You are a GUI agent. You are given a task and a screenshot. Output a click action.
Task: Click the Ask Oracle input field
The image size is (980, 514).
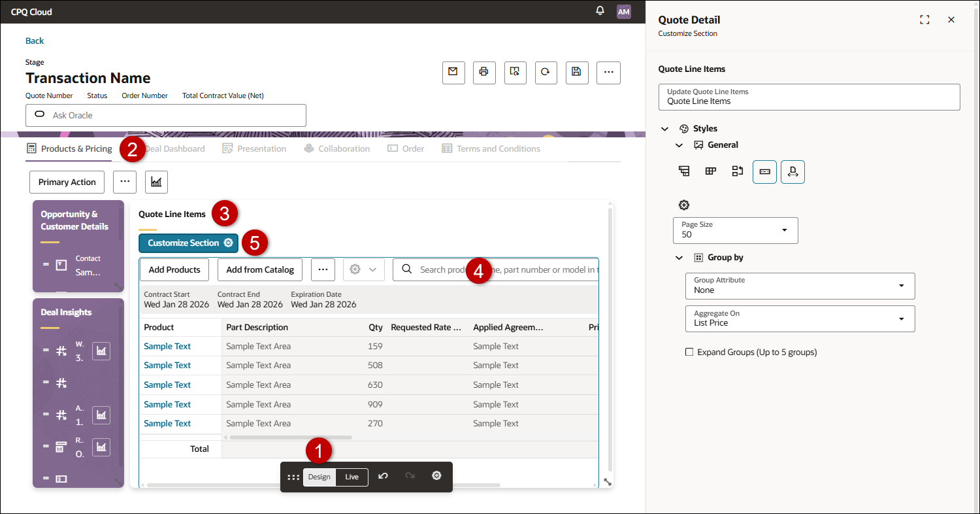(x=165, y=115)
